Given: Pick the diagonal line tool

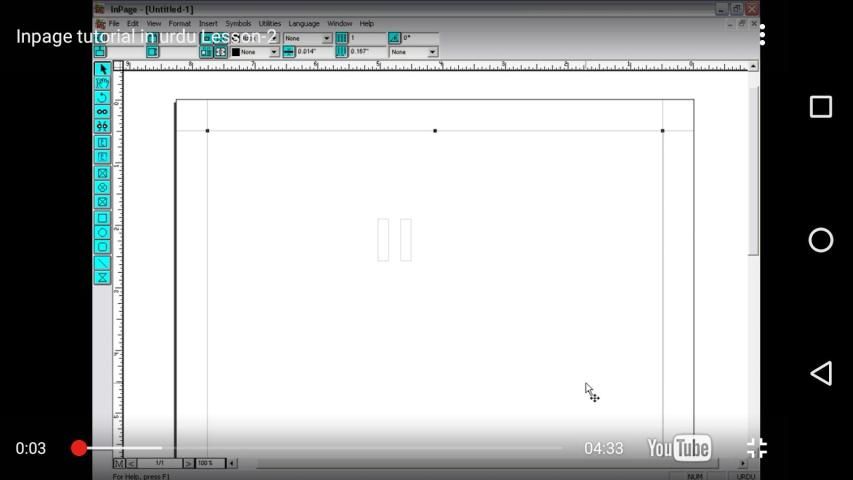Looking at the screenshot, I should [x=102, y=262].
